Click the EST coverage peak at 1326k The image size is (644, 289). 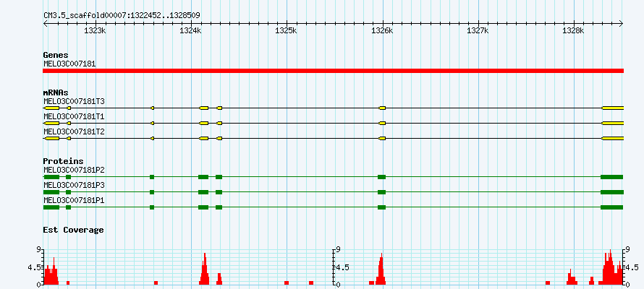coord(381,269)
